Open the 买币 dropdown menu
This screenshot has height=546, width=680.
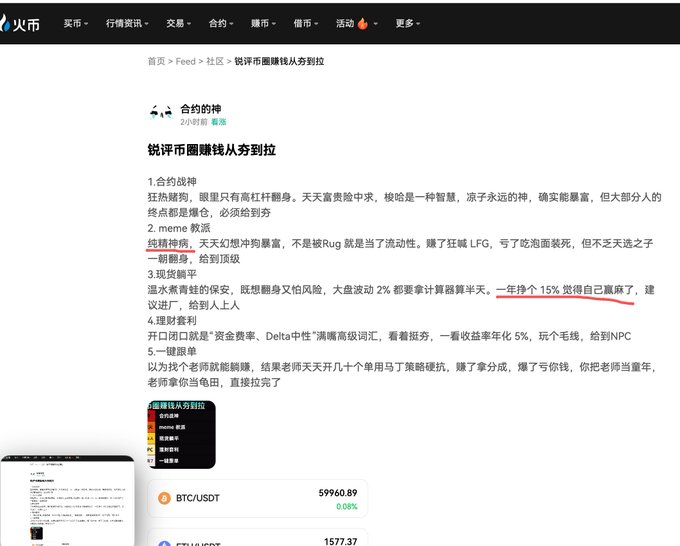75,23
